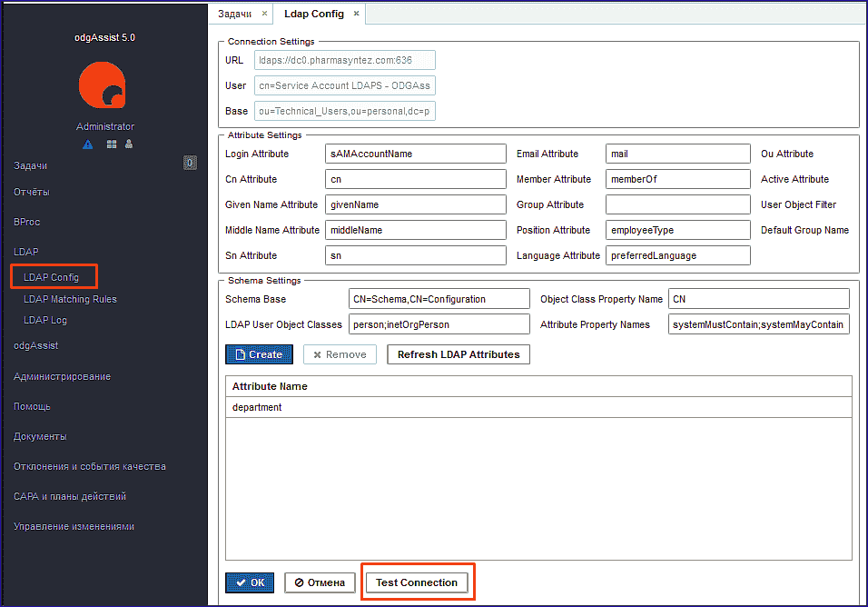Focus the Middle Name Attribute field

(x=416, y=231)
